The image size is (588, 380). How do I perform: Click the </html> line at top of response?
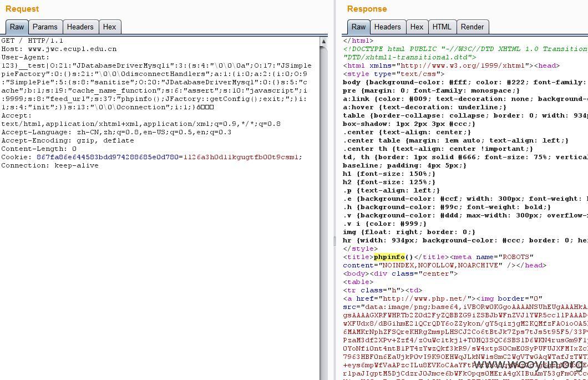[x=358, y=40]
